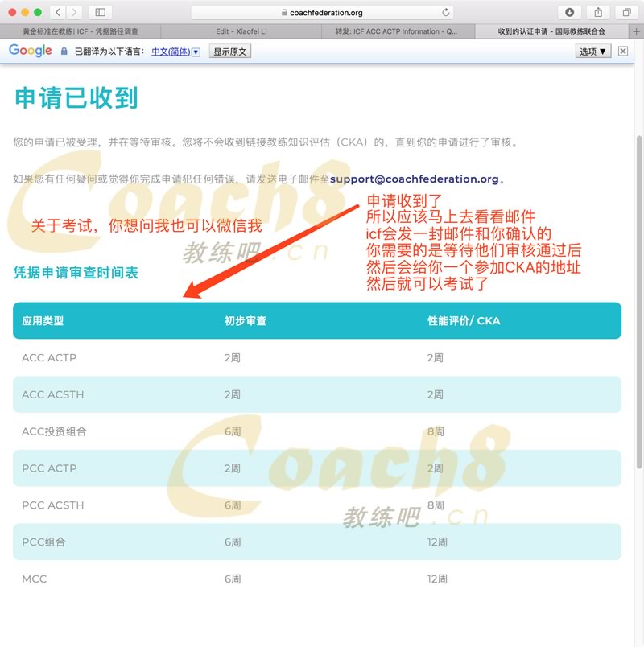
Task: Show tab overview in Safari
Action: pos(625,12)
